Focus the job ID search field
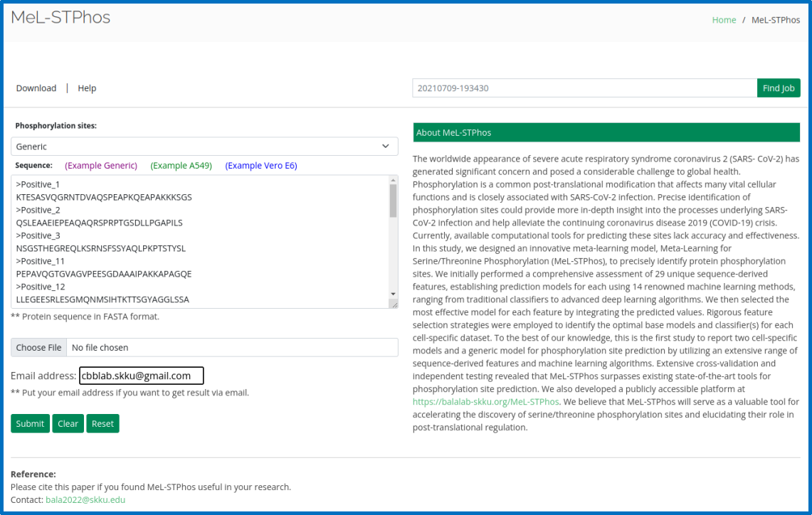Image resolution: width=812 pixels, height=515 pixels. (584, 88)
